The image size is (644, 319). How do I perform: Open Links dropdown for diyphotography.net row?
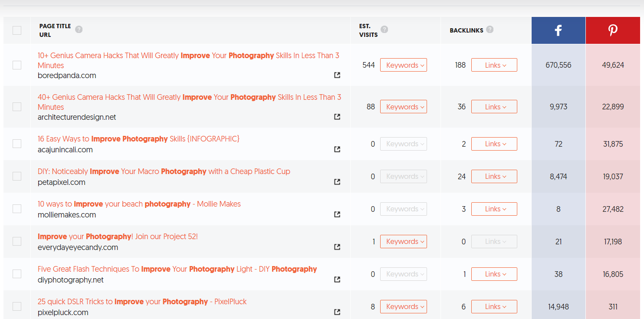(x=494, y=274)
